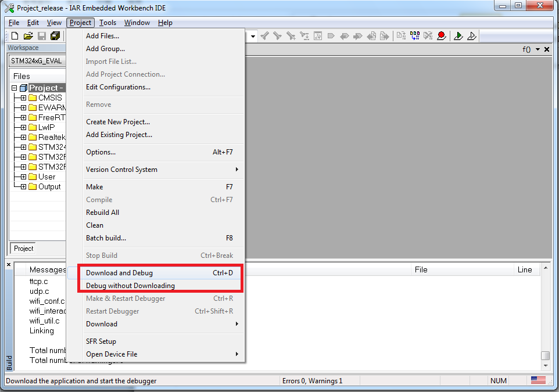Image resolution: width=559 pixels, height=392 pixels.
Task: Expand the LwIP folder node
Action: 23,127
